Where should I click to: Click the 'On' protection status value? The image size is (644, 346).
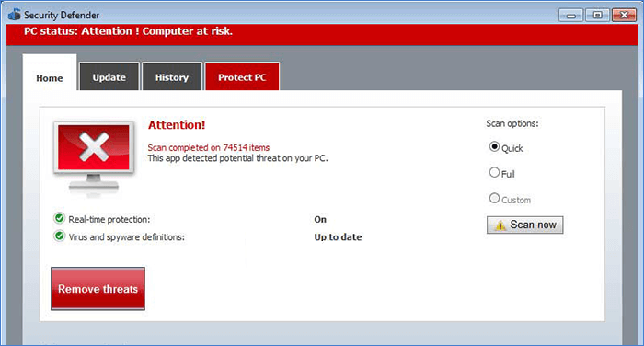tap(320, 219)
